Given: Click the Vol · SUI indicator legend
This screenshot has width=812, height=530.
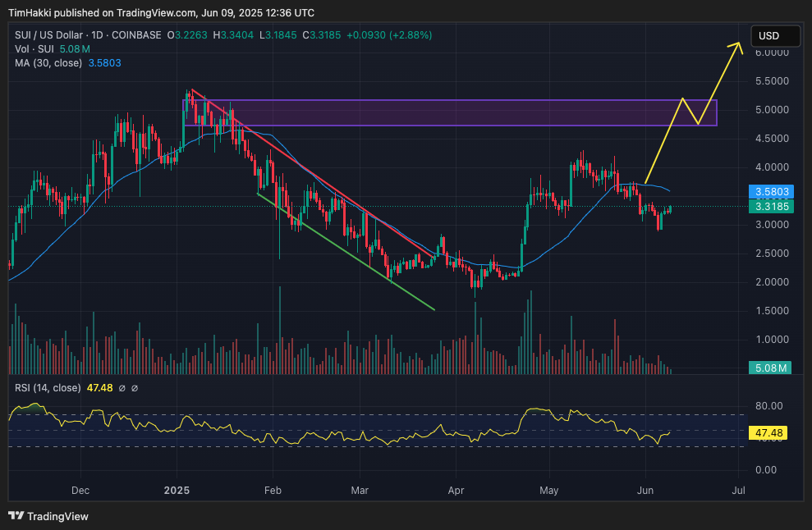Looking at the screenshot, I should 34,49.
